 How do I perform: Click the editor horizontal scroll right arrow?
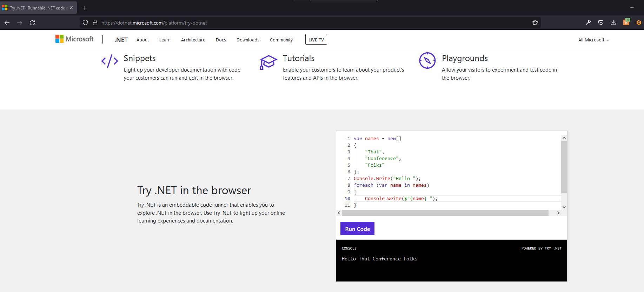[x=558, y=213]
